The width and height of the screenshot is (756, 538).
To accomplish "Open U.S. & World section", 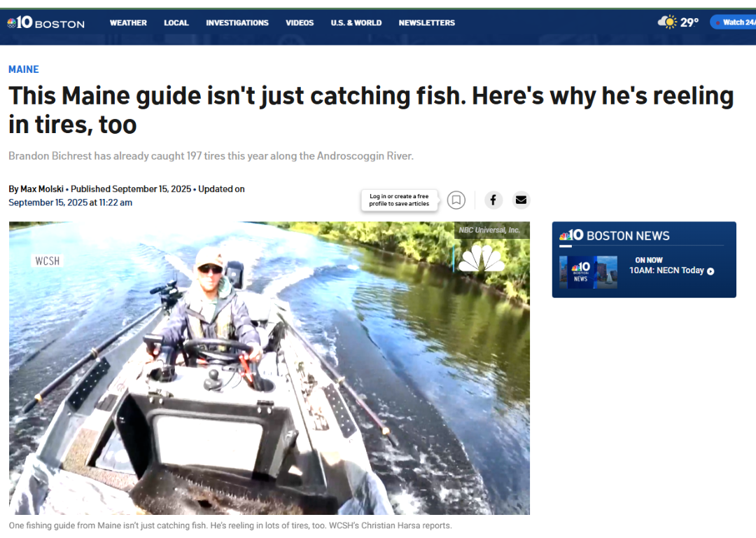I will (356, 22).
